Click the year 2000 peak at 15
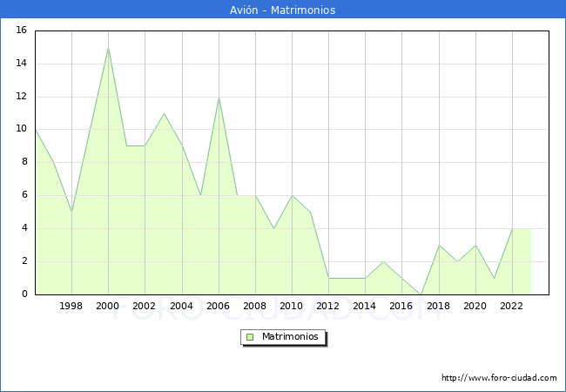The height and width of the screenshot is (392, 566). tap(108, 48)
